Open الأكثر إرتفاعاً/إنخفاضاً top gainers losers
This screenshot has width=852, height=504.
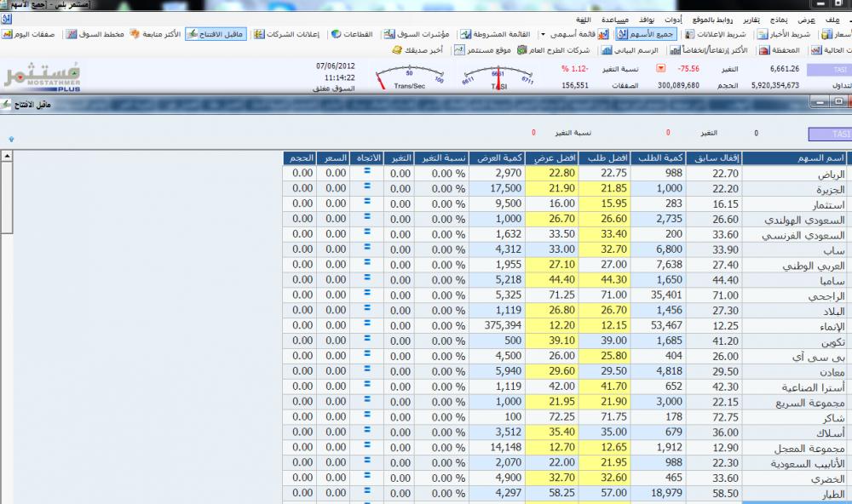pyautogui.click(x=709, y=50)
